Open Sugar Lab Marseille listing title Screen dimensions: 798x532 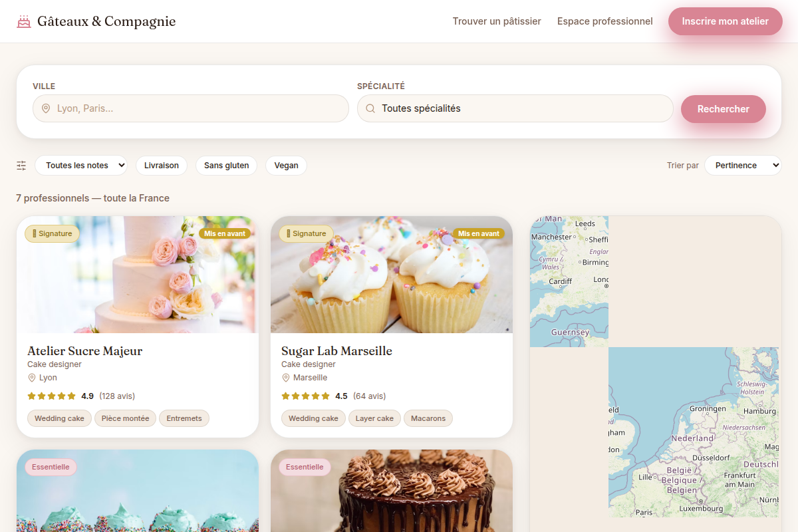tap(336, 351)
